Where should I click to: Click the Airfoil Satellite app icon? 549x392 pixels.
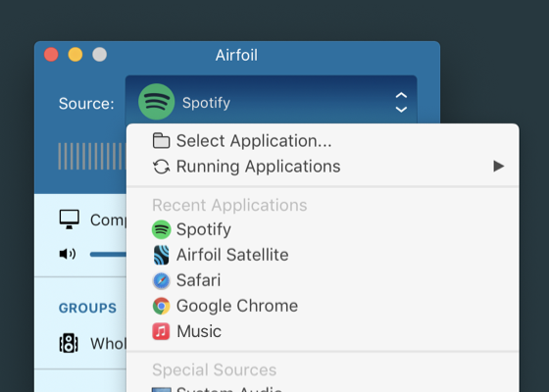(x=161, y=255)
